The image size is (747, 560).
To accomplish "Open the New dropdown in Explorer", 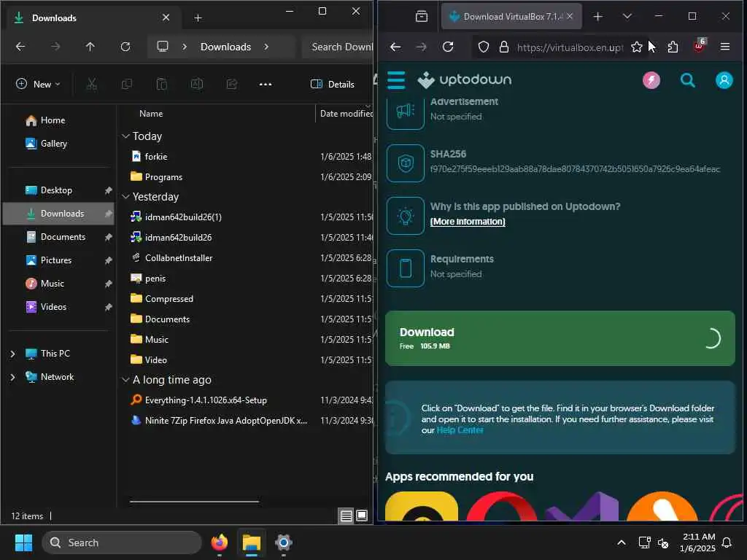I will click(38, 85).
